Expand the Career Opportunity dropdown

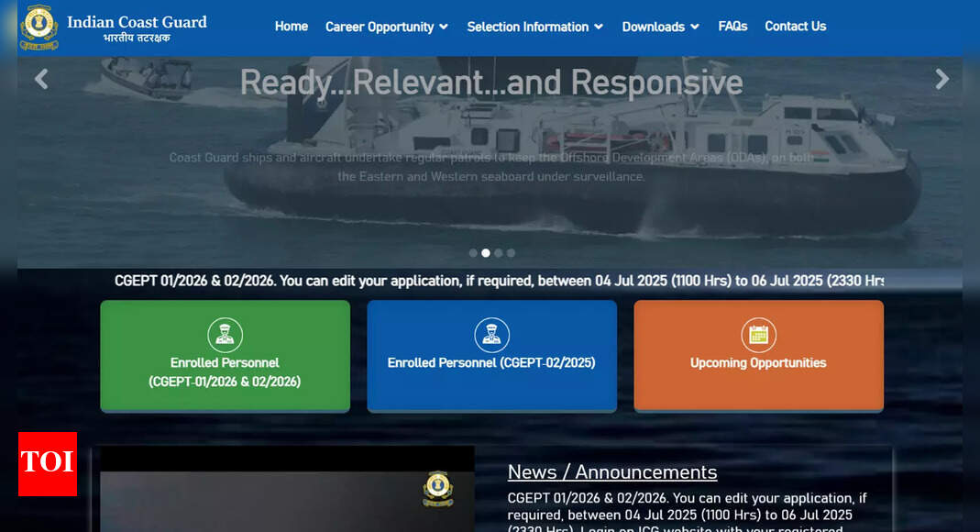coord(386,27)
